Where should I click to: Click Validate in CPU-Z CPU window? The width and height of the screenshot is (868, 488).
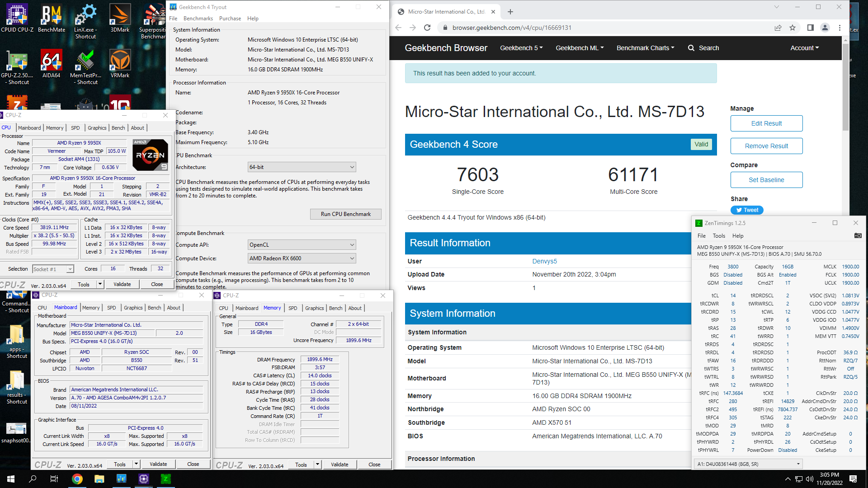[122, 284]
